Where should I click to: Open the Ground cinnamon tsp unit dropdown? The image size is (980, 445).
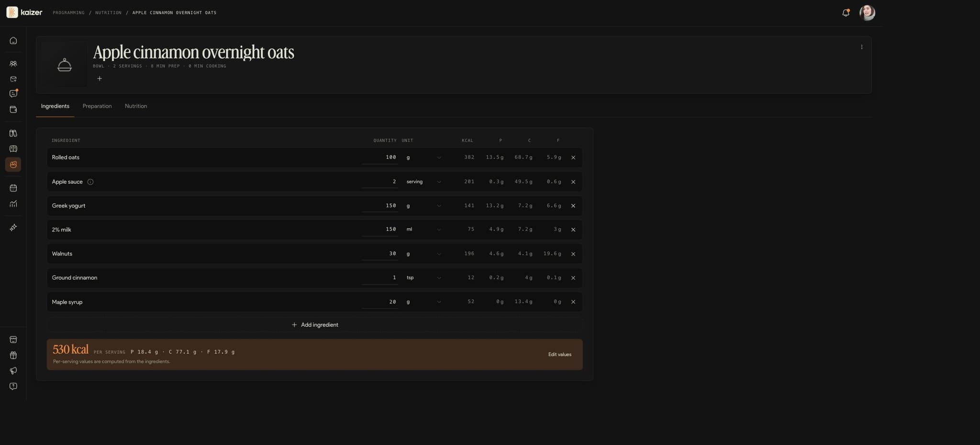(x=423, y=278)
